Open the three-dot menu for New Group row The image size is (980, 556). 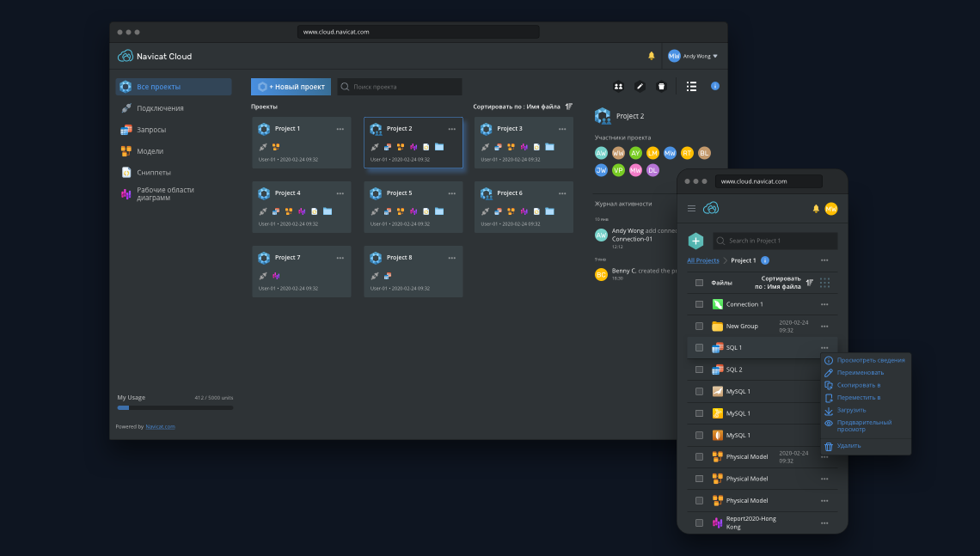824,327
